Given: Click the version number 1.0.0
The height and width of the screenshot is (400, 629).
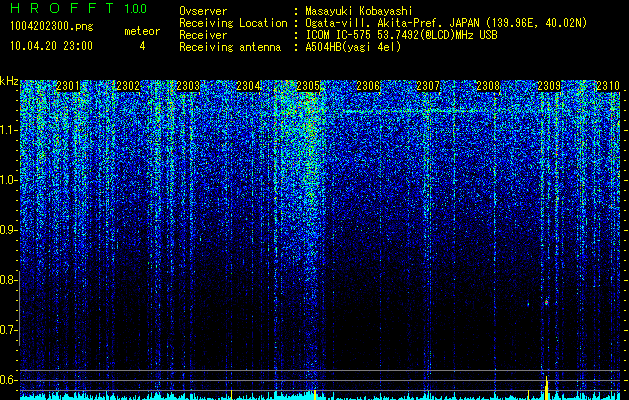Looking at the screenshot, I should click(x=136, y=9).
